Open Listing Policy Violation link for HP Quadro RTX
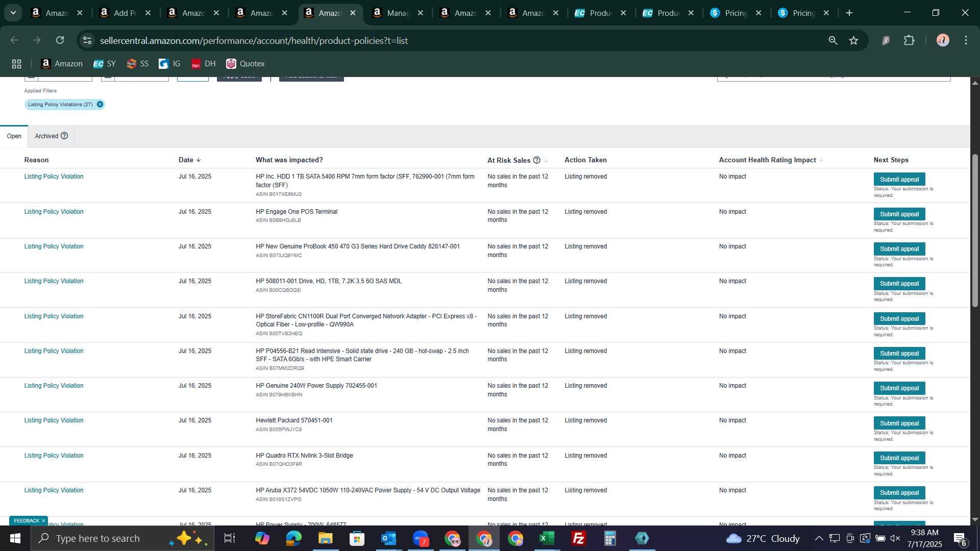 click(x=54, y=456)
